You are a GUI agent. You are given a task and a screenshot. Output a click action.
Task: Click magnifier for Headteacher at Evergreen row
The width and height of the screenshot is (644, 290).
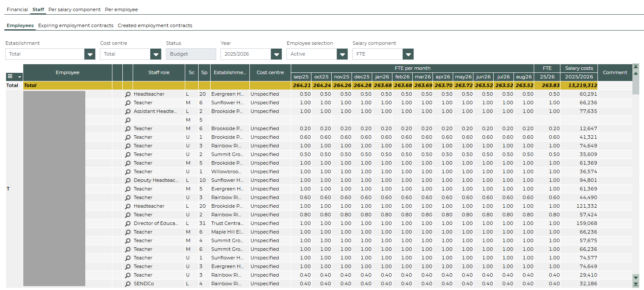(x=128, y=94)
